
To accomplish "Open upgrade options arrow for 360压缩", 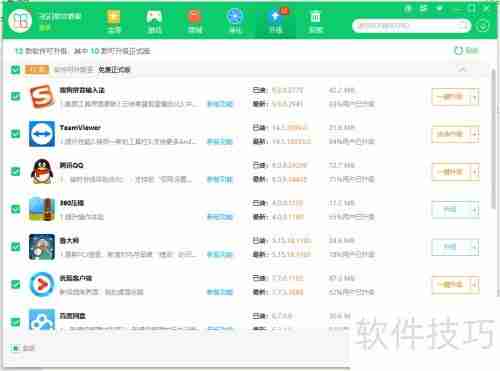I will [x=474, y=210].
